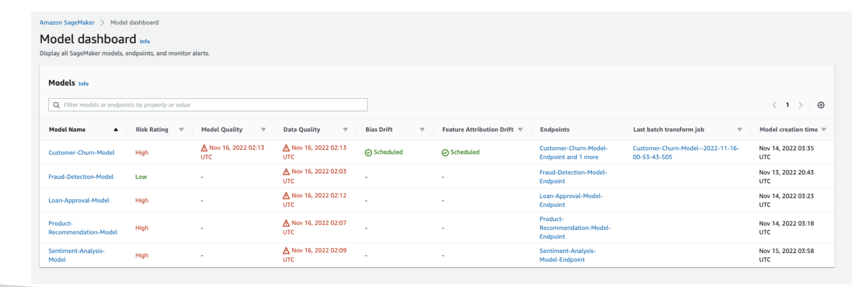
Task: Click the filter models or endpoints field
Action: point(212,105)
